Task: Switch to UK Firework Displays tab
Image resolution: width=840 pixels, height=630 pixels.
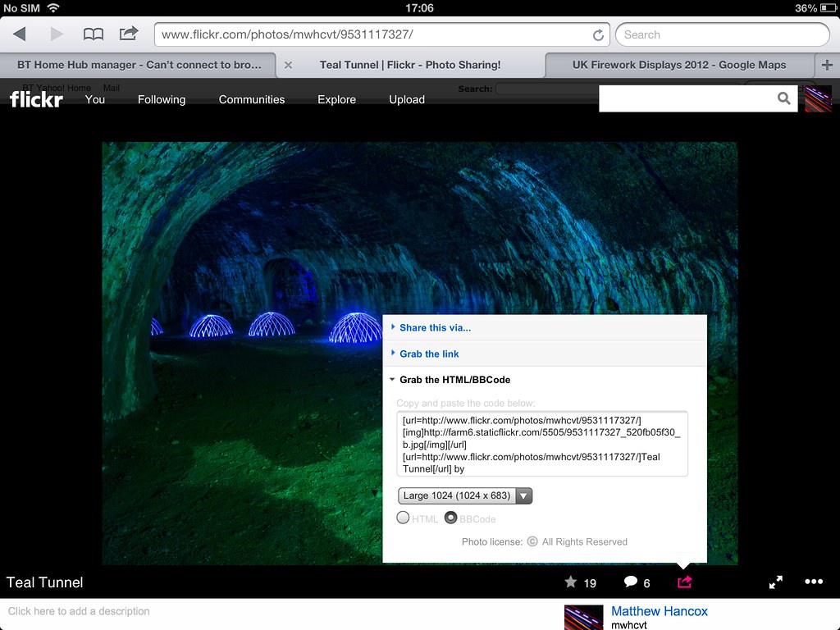Action: (678, 65)
